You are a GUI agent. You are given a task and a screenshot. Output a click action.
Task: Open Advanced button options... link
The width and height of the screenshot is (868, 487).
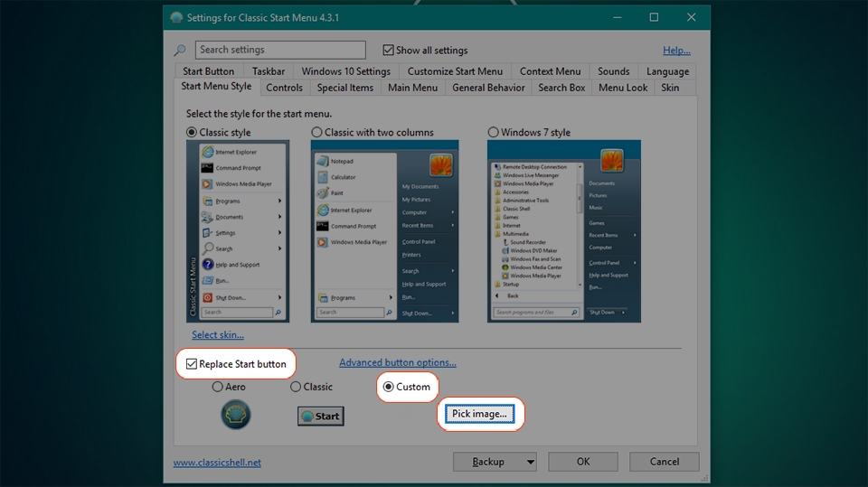click(x=398, y=362)
